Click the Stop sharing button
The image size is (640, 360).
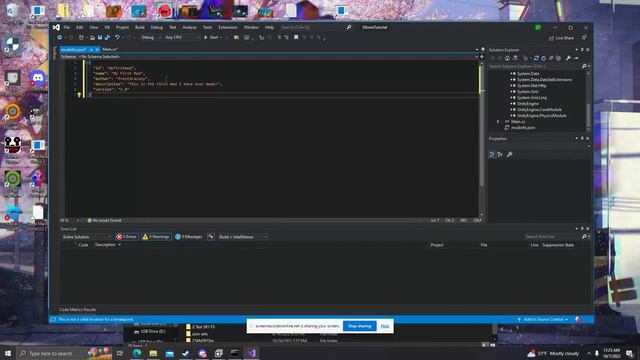pyautogui.click(x=360, y=326)
